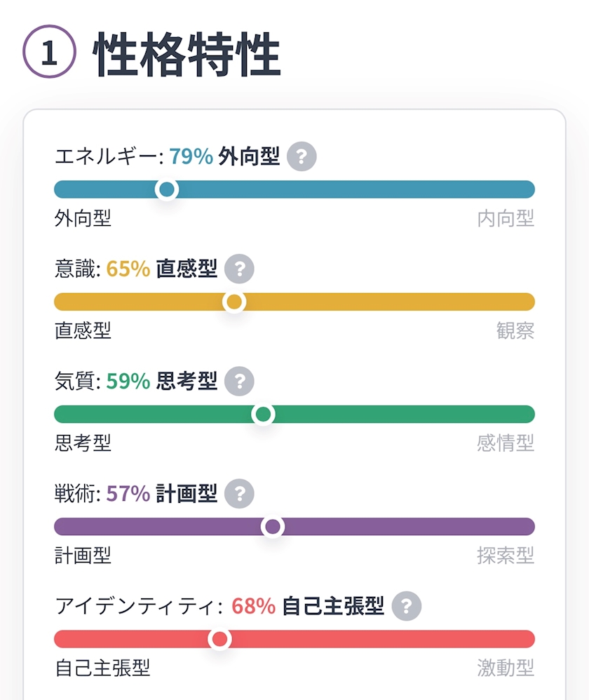This screenshot has width=589, height=700.
Task: Click the 計画型 label under the purple bar
Action: click(x=83, y=556)
